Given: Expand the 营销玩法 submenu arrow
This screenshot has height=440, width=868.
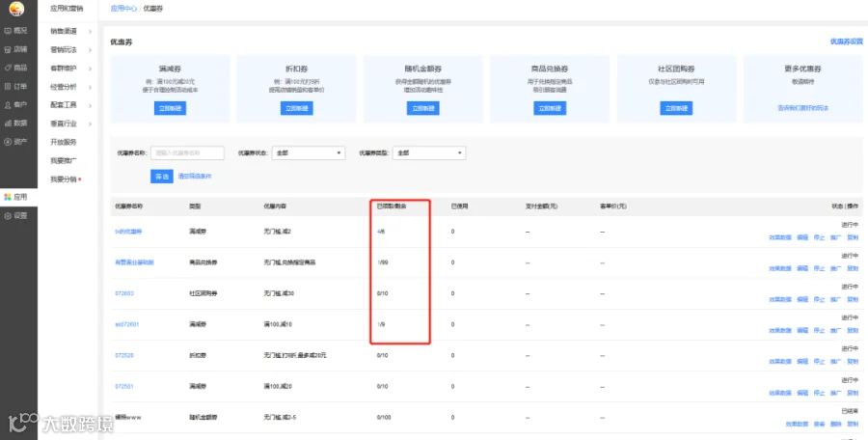Looking at the screenshot, I should (90, 50).
